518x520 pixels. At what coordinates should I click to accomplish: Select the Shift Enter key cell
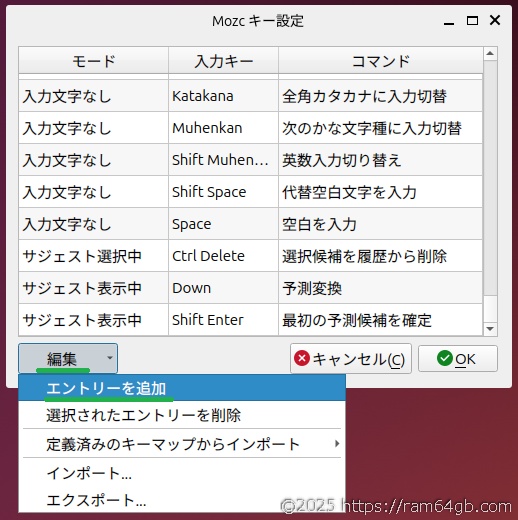[x=223, y=320]
